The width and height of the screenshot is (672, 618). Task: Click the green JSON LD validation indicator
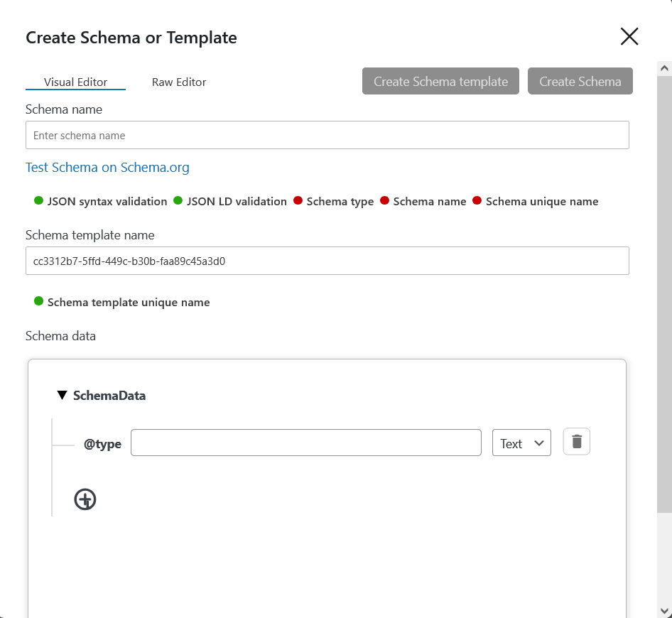coord(178,201)
